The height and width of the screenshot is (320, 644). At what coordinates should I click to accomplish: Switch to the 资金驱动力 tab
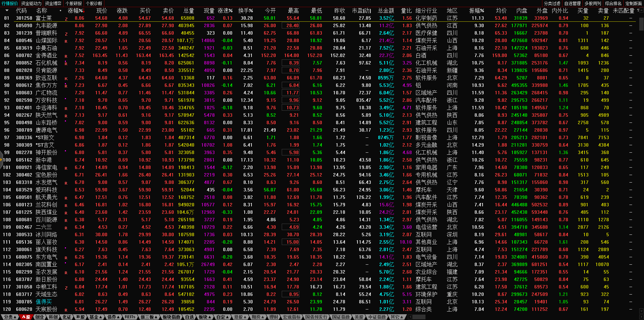point(31,3)
